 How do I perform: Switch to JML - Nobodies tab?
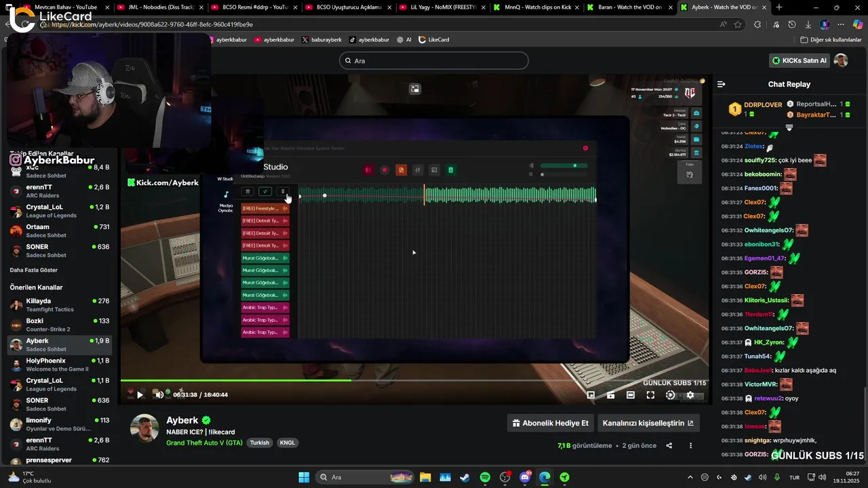click(x=159, y=7)
